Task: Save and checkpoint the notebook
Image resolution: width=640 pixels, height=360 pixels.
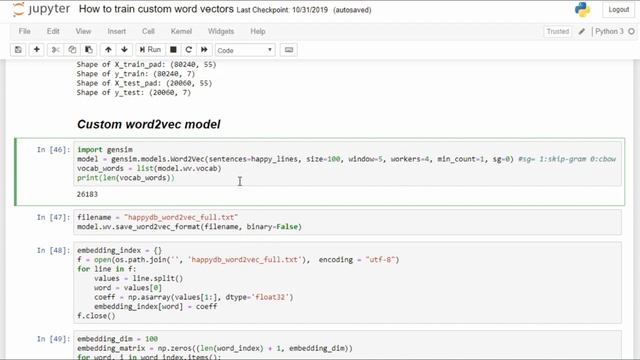Action: tap(18, 50)
